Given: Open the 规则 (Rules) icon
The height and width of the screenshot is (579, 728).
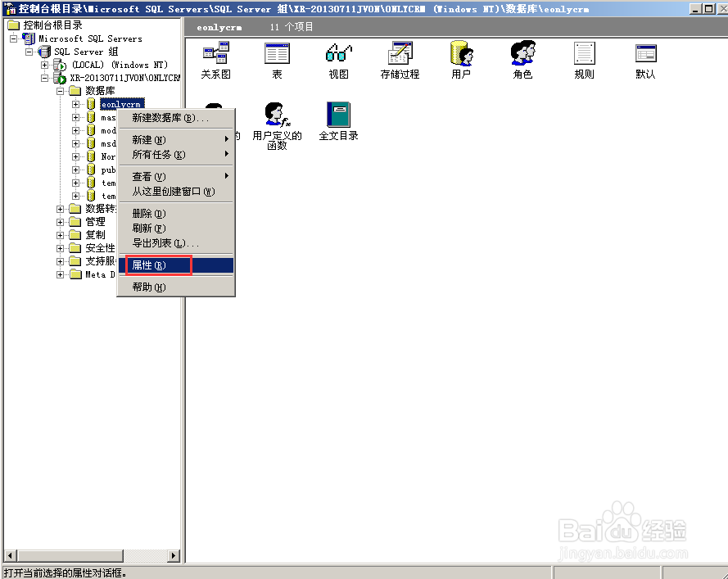Looking at the screenshot, I should tap(584, 52).
